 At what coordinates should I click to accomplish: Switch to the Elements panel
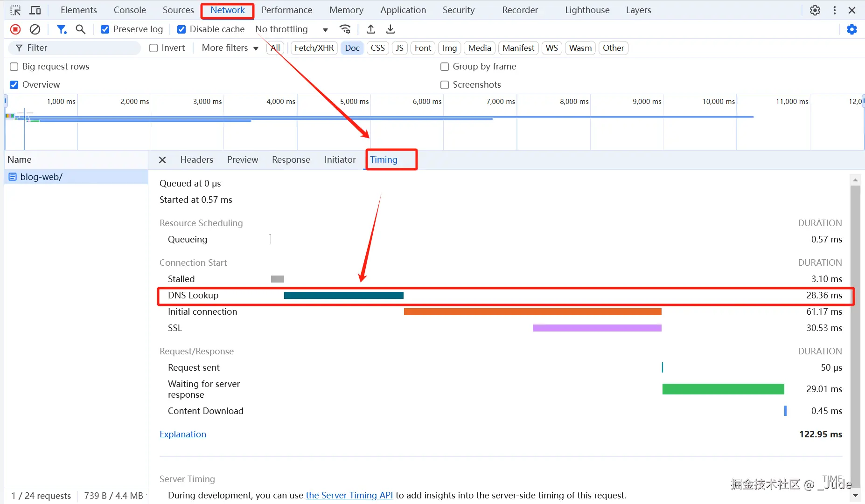(x=79, y=10)
